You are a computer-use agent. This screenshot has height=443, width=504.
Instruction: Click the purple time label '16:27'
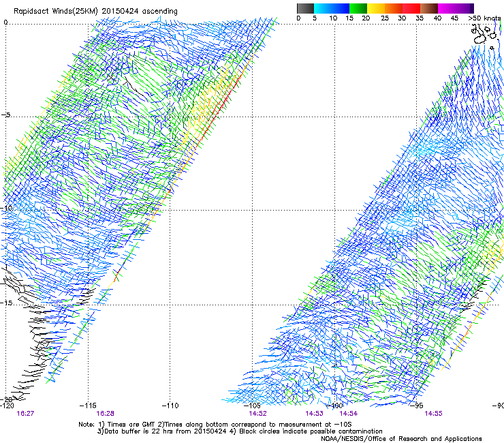(25, 414)
